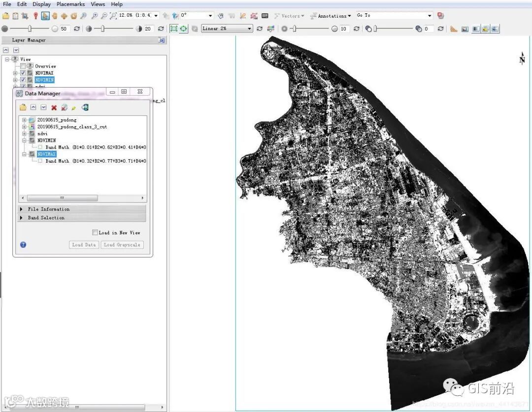Open the Display menu
This screenshot has width=532, height=412.
(x=41, y=4)
